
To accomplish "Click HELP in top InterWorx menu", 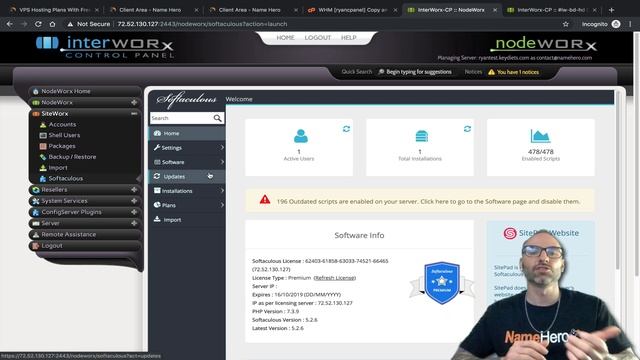I will pyautogui.click(x=349, y=38).
